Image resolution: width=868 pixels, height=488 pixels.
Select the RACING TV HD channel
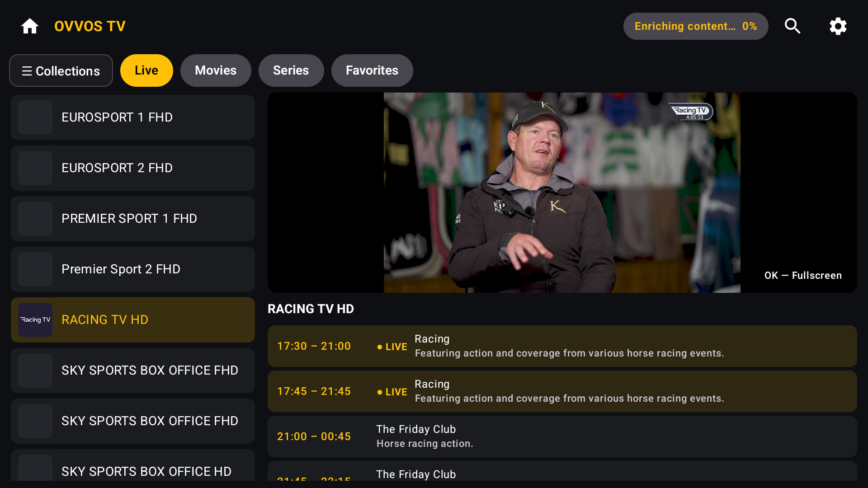pyautogui.click(x=133, y=320)
